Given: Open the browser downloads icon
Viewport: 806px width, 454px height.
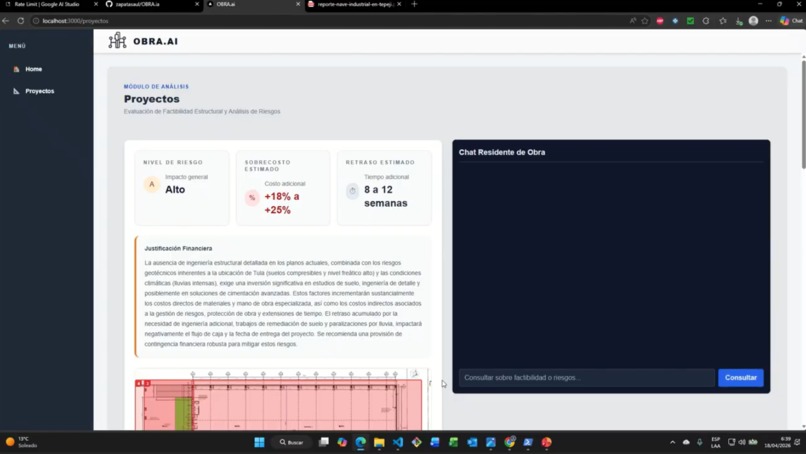Looking at the screenshot, I should click(x=739, y=21).
